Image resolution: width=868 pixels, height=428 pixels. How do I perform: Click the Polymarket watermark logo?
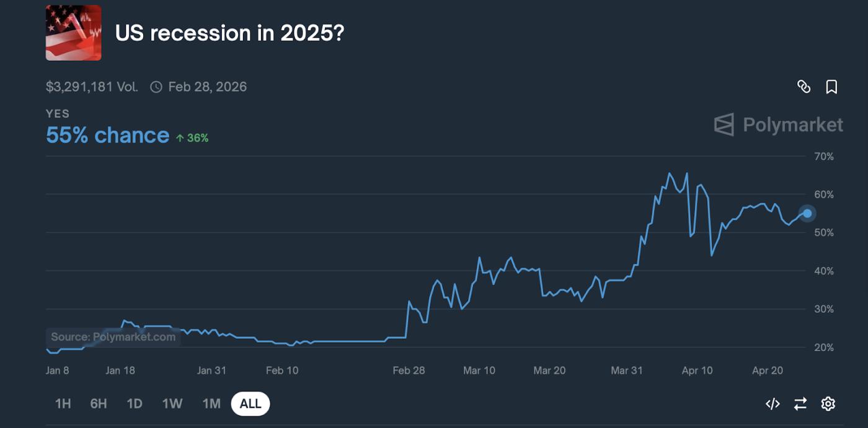[779, 124]
